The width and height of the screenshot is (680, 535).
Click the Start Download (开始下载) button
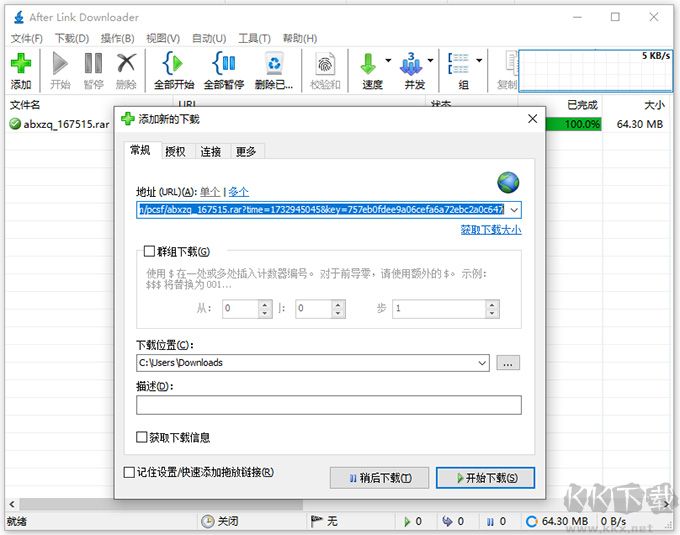tap(485, 478)
